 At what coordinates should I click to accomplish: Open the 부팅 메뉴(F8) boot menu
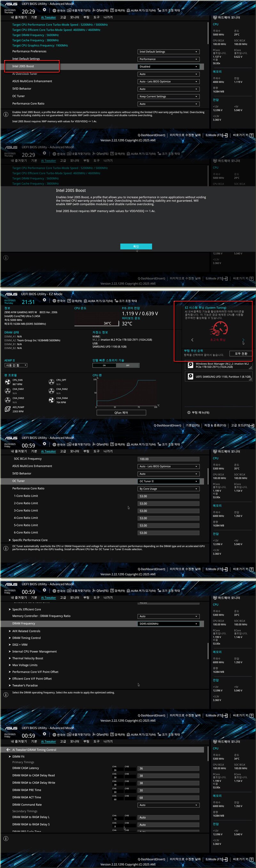(198, 413)
